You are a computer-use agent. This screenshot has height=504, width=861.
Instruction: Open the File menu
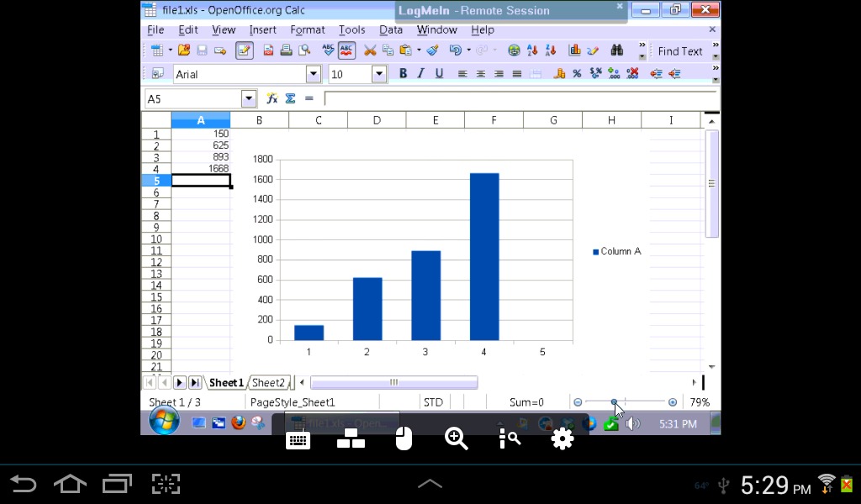pyautogui.click(x=156, y=29)
